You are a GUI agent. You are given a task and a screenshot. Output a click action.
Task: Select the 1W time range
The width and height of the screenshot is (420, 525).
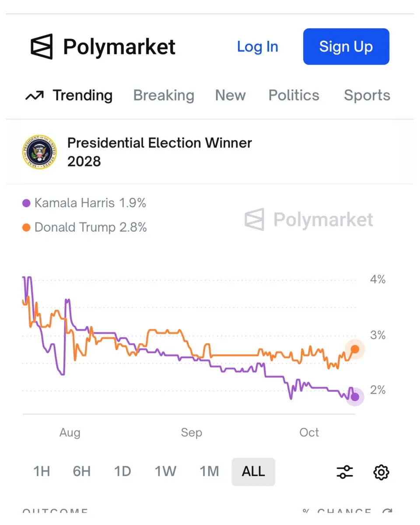pyautogui.click(x=165, y=472)
